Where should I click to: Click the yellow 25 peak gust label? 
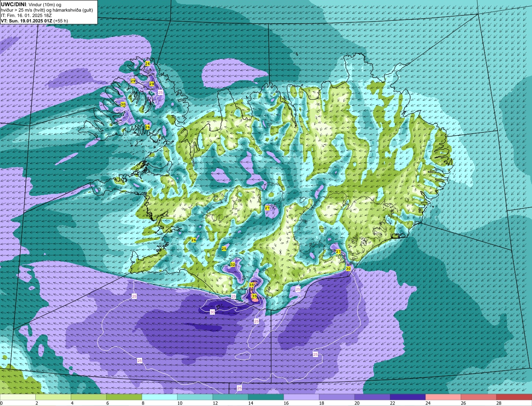(224, 249)
